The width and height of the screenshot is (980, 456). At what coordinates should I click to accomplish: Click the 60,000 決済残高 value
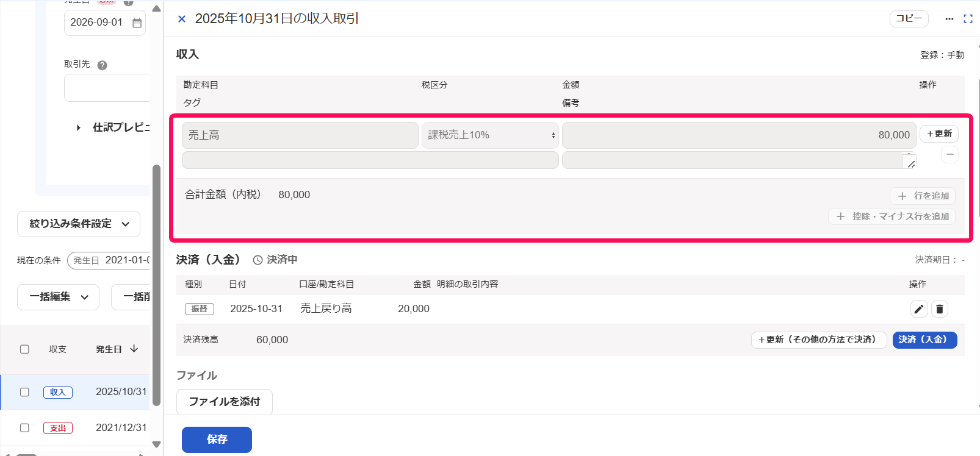pyautogui.click(x=272, y=340)
